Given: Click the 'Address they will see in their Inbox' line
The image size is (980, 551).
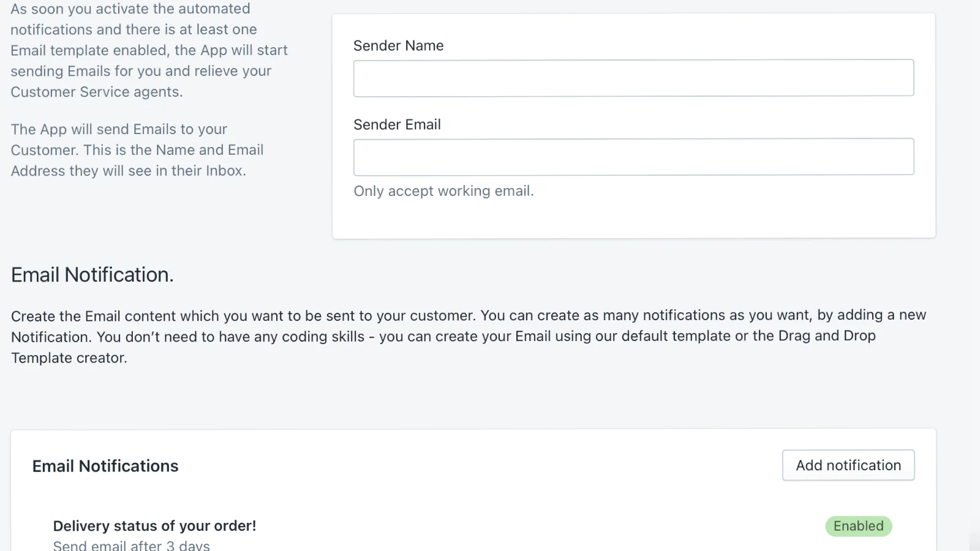Looking at the screenshot, I should [x=128, y=171].
